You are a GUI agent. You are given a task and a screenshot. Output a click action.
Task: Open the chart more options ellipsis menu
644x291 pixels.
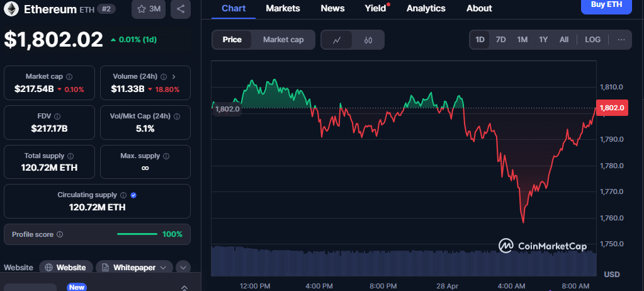point(621,40)
